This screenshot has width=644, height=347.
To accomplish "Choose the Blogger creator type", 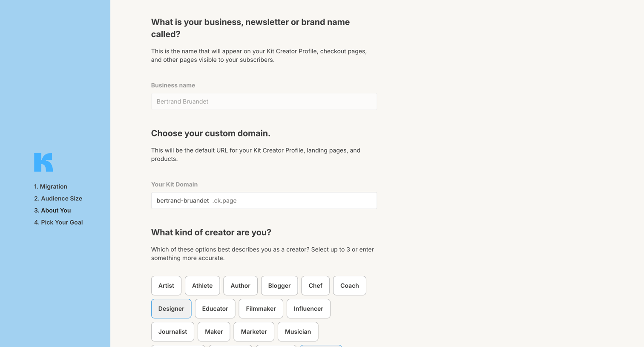I will [x=279, y=286].
